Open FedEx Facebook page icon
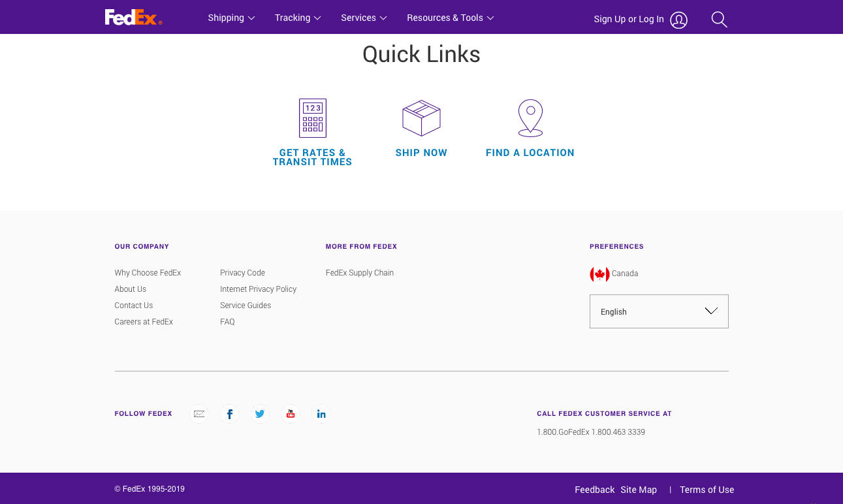 [x=230, y=414]
